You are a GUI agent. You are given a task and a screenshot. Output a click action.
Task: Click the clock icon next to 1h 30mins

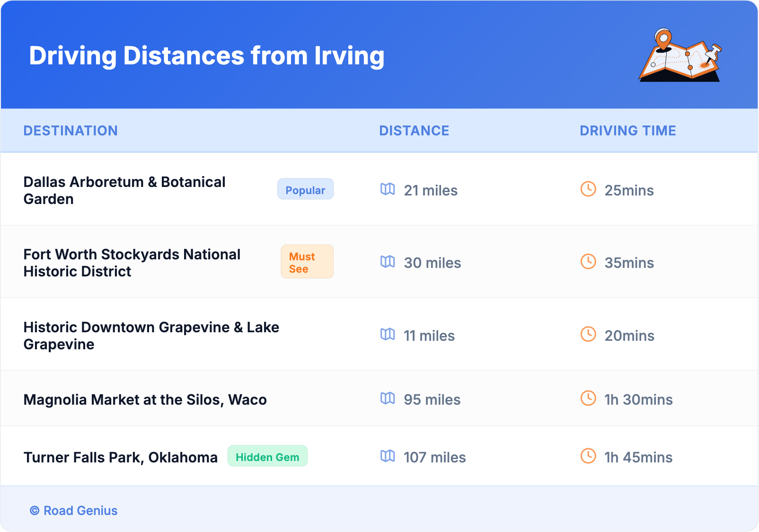click(588, 399)
